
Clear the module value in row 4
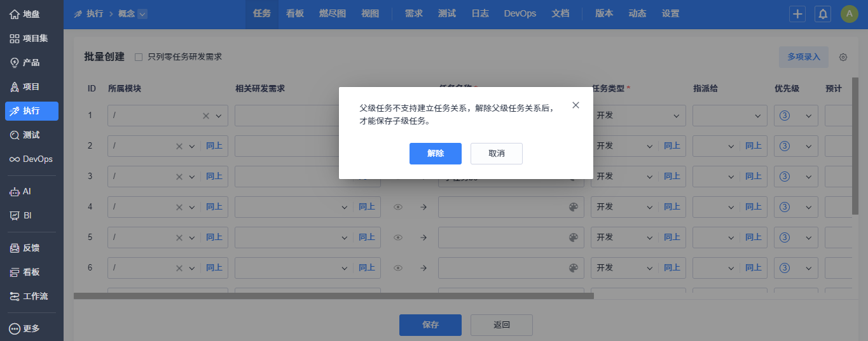(x=179, y=207)
